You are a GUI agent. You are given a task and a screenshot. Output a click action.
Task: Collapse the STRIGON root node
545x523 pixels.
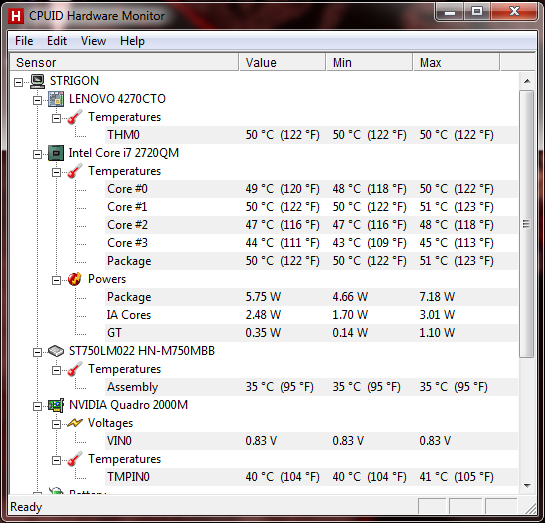pos(18,82)
